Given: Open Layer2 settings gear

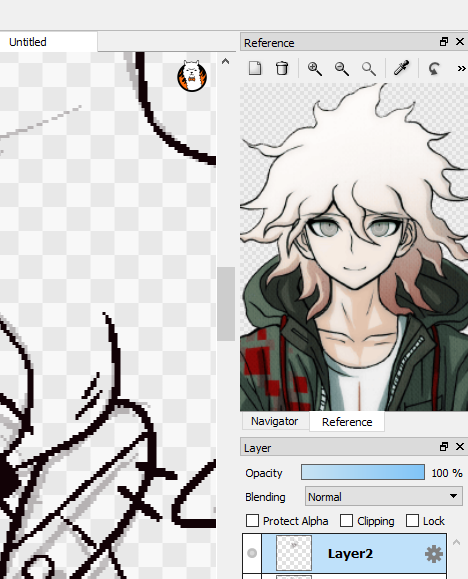Looking at the screenshot, I should [x=434, y=554].
